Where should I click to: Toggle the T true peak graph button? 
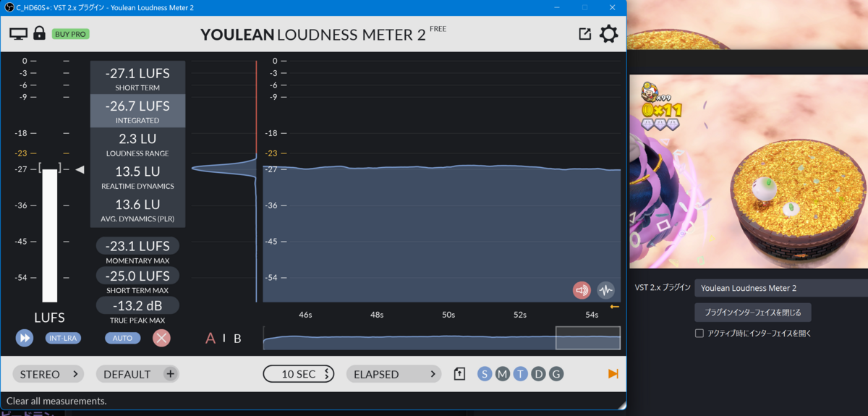click(x=521, y=374)
